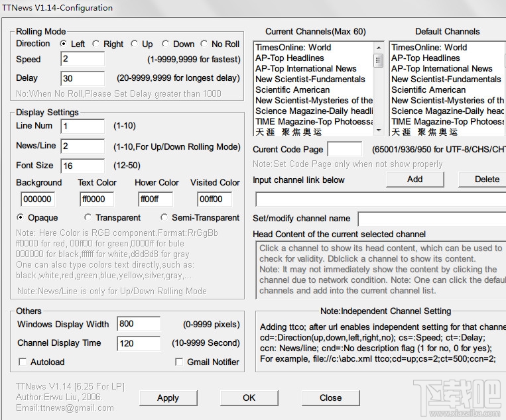506x420 pixels.
Task: Select AP-Top International News in Current Channels
Action: pos(314,69)
